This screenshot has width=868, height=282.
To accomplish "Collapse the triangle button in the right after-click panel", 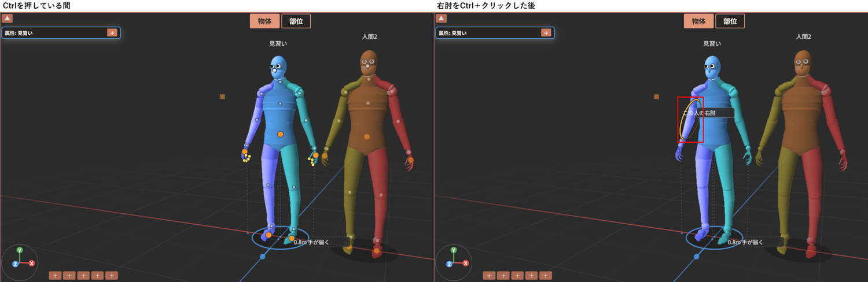I will tap(442, 18).
